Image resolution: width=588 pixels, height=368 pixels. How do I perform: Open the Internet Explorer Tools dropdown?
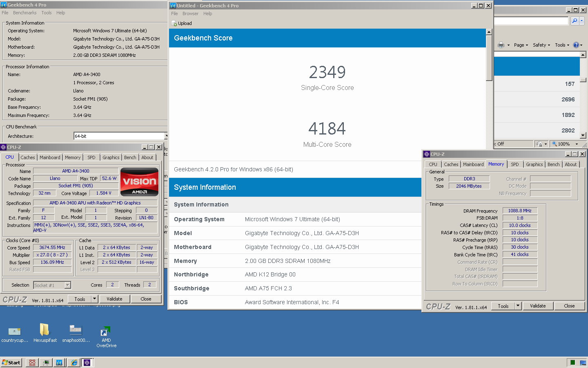pos(562,45)
